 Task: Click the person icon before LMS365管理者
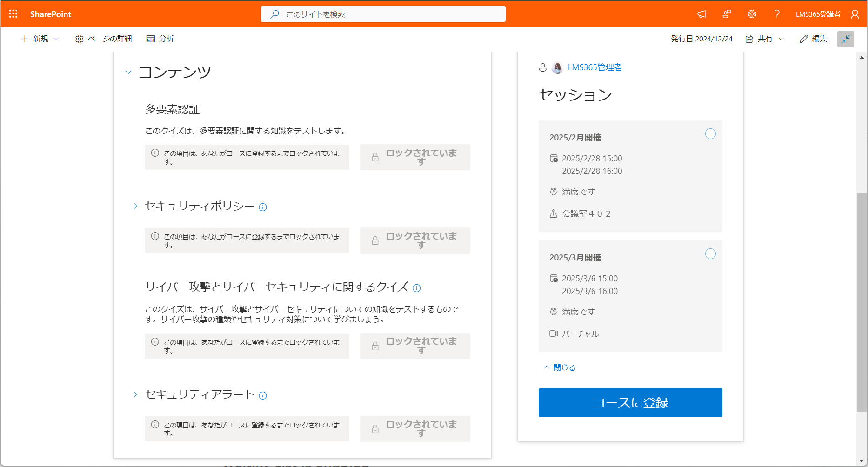coord(543,67)
